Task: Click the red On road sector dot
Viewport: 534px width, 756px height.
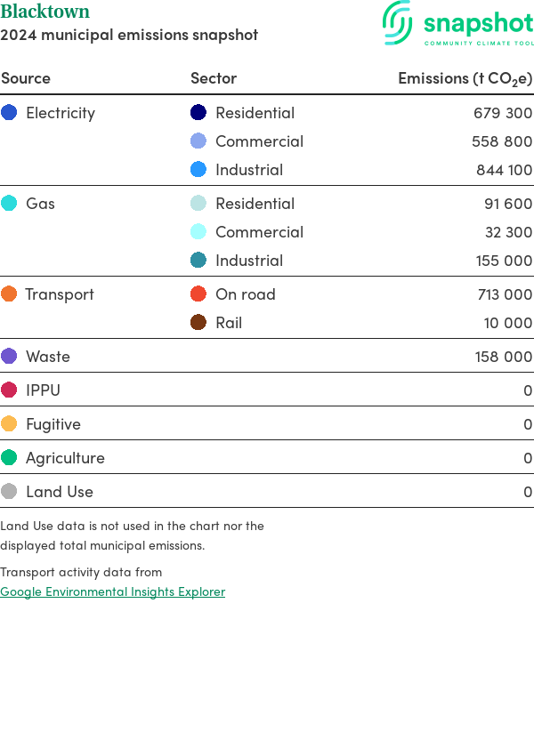Action: (198, 294)
